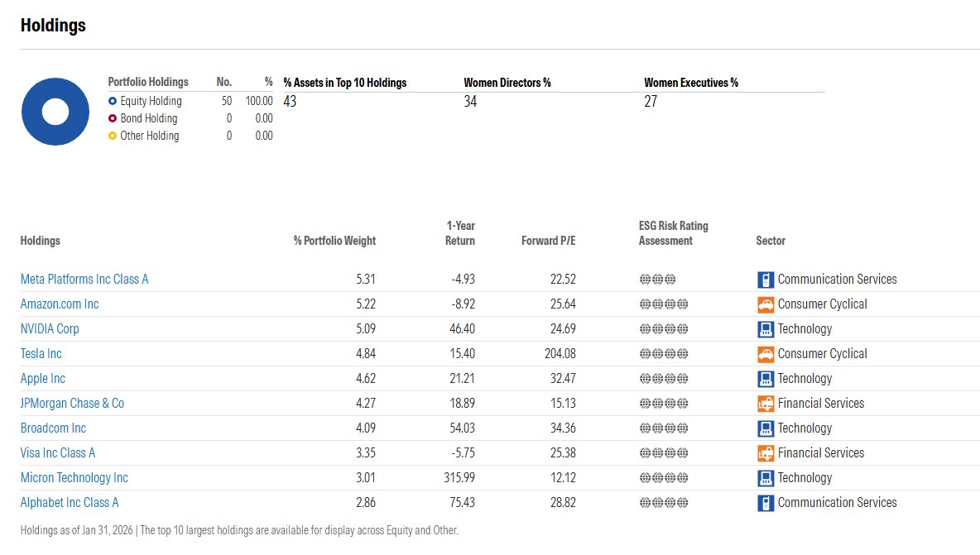This screenshot has width=980, height=555.
Task: Click the Communication Services icon in Alphabet row
Action: tap(766, 503)
